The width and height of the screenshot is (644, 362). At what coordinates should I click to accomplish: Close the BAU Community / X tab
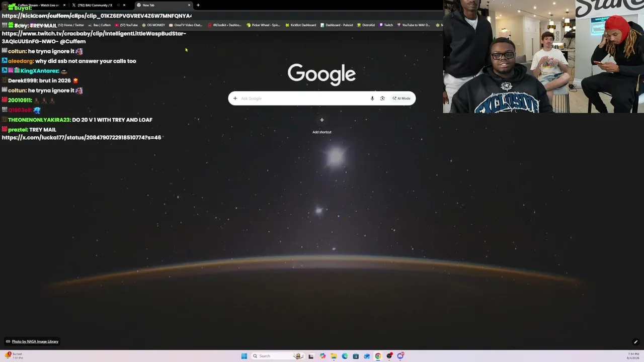tap(124, 5)
